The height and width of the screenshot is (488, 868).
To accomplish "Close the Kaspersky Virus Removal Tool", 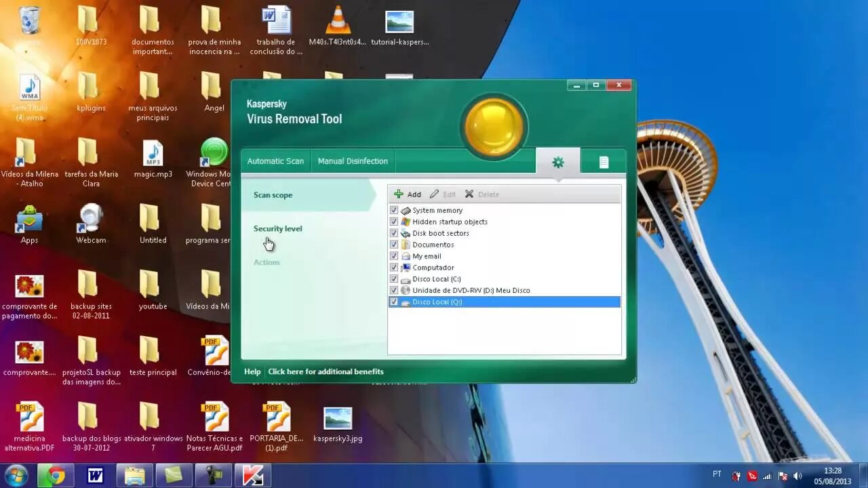I will [x=619, y=85].
